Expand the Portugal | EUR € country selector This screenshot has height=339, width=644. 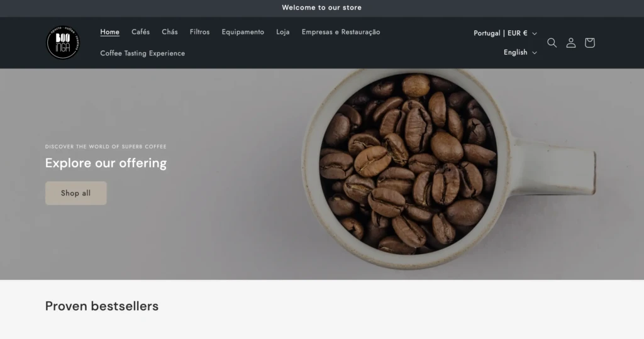[x=505, y=33]
